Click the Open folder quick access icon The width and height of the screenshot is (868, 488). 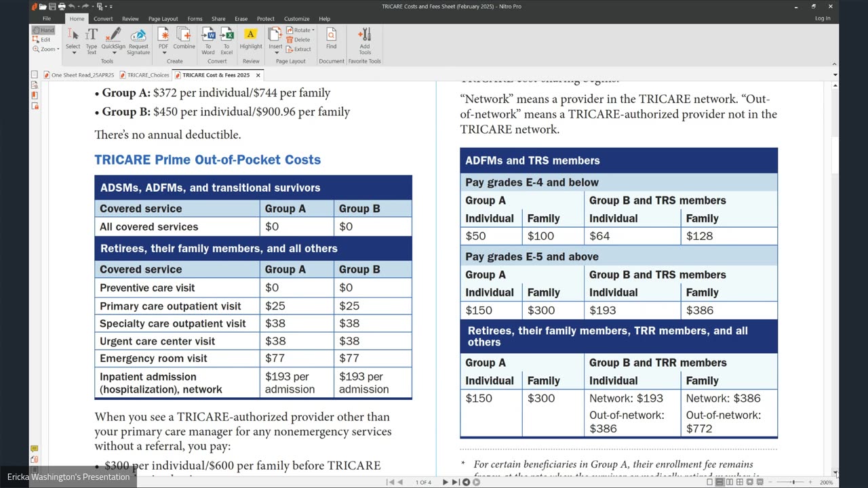pos(43,6)
